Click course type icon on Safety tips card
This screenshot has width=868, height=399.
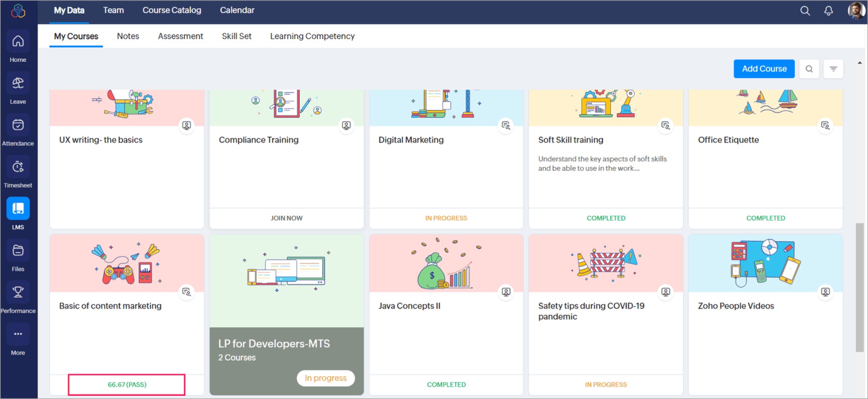point(666,292)
